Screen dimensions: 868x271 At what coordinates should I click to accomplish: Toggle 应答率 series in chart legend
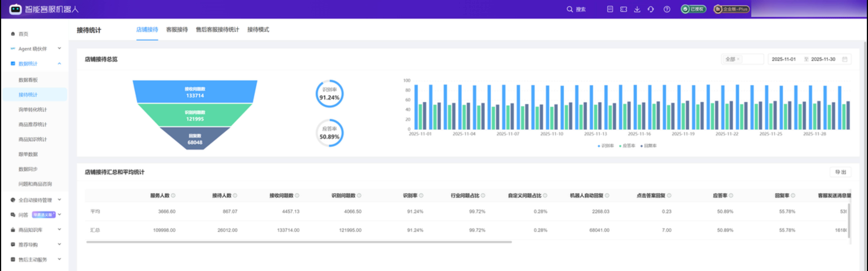pos(627,146)
